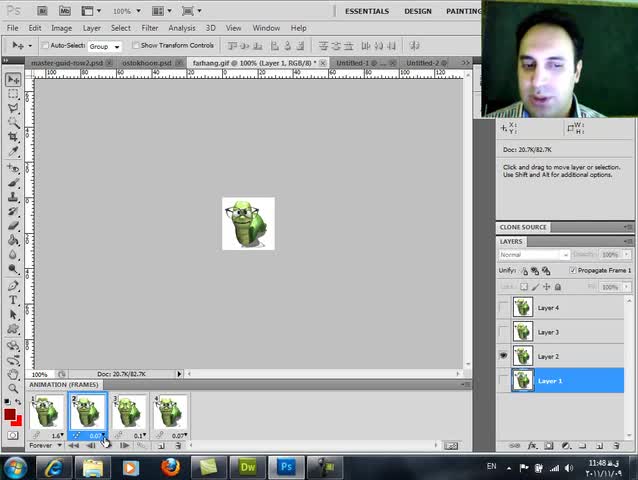Lock transparent pixels icon in Layers panel
The height and width of the screenshot is (480, 638).
(x=524, y=287)
